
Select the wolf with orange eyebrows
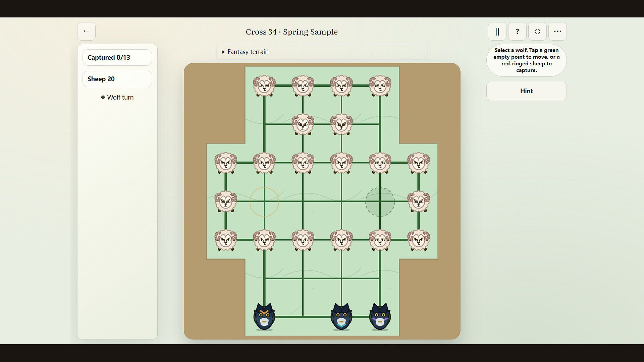[264, 317]
